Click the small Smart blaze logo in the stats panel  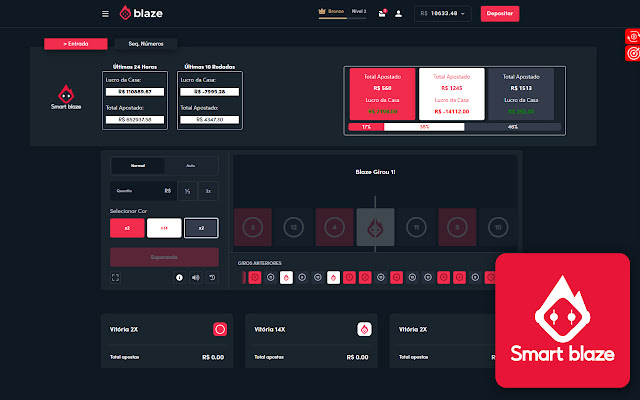coord(66,97)
